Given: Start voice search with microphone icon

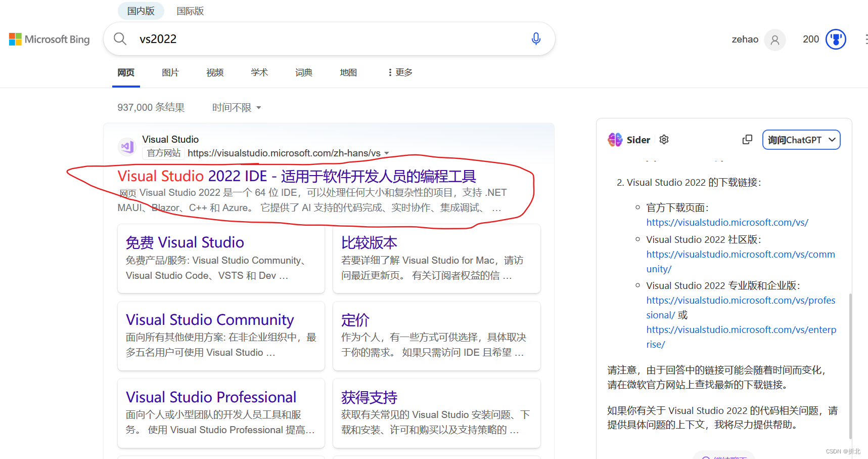Looking at the screenshot, I should click(536, 39).
